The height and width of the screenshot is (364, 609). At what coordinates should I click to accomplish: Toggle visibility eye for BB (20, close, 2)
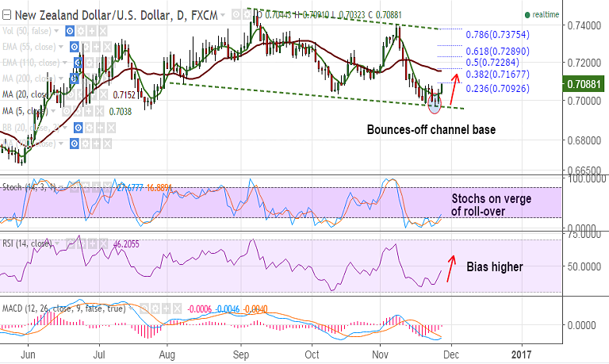point(78,128)
